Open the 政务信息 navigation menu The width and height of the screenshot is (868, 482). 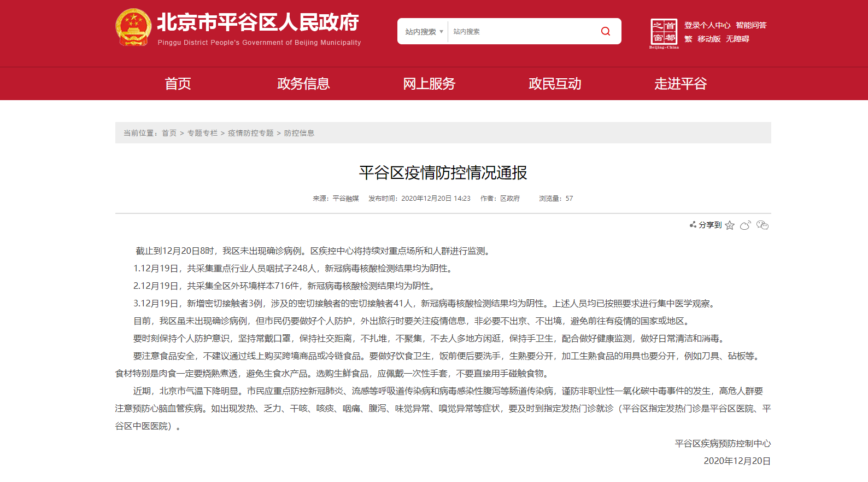tap(303, 84)
